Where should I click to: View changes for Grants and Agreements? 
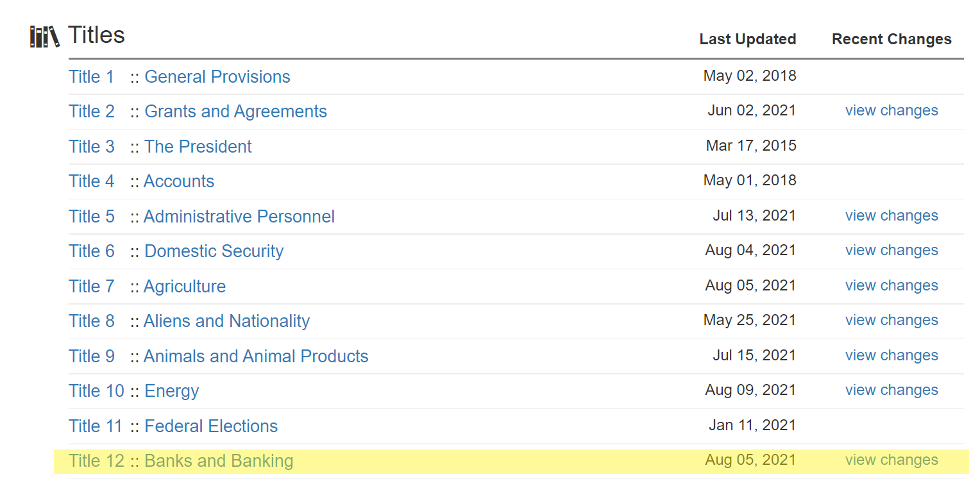point(891,111)
